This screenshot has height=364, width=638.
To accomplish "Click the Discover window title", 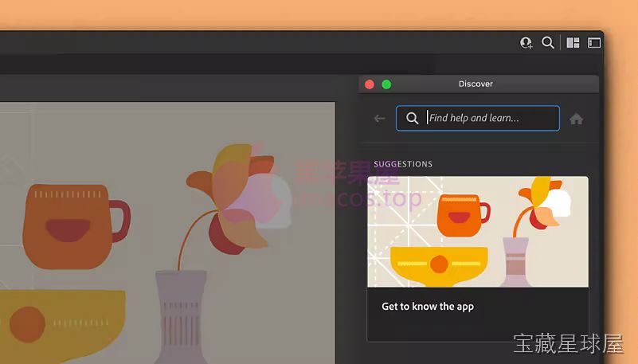I will coord(476,84).
